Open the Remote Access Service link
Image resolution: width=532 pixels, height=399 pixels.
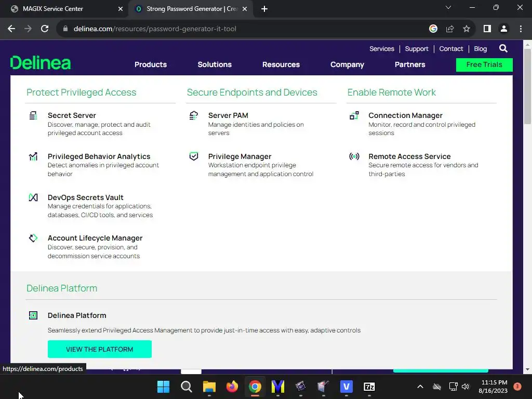(x=409, y=156)
